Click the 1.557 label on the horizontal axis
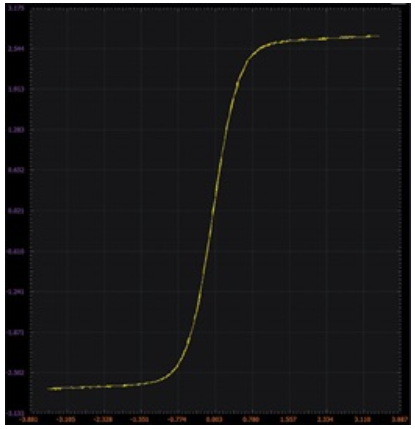This screenshot has height=429, width=415. pos(290,419)
